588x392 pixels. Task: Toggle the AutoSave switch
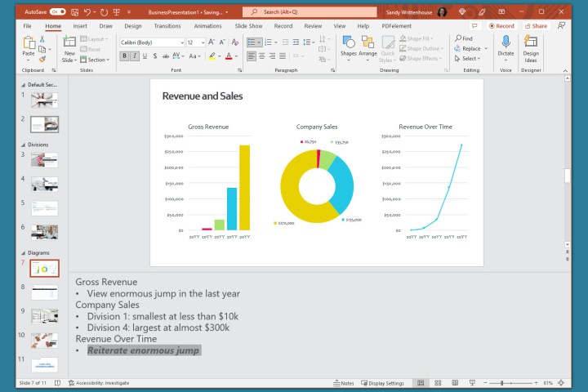pyautogui.click(x=58, y=12)
